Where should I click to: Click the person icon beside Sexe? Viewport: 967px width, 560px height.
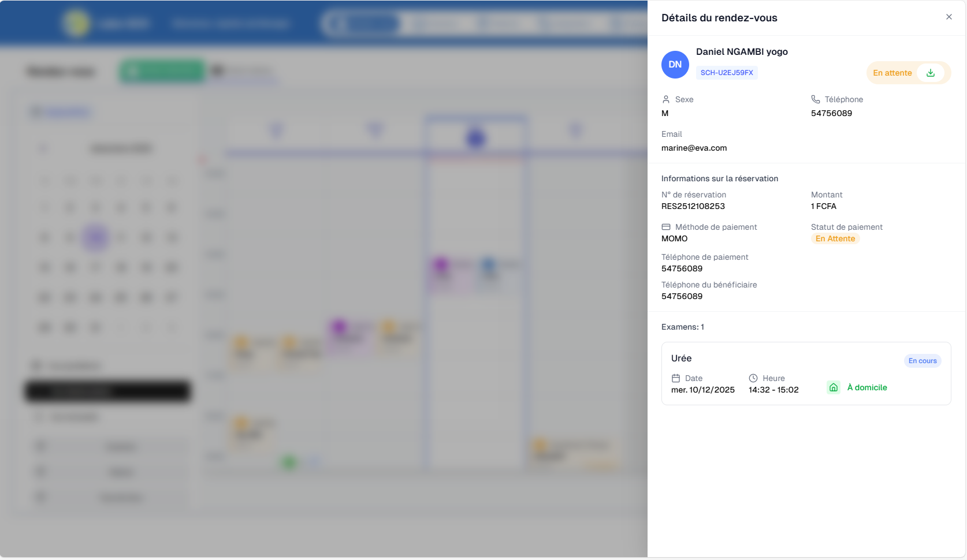coord(666,99)
